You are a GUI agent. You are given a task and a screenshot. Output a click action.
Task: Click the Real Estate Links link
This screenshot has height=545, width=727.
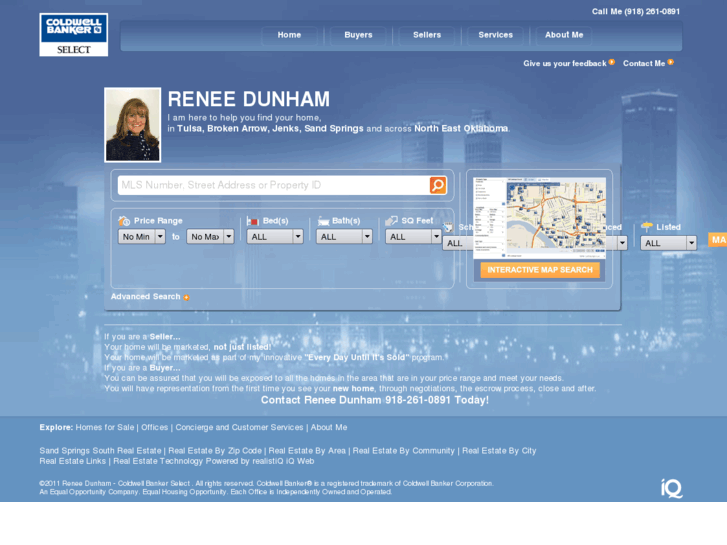pos(73,462)
